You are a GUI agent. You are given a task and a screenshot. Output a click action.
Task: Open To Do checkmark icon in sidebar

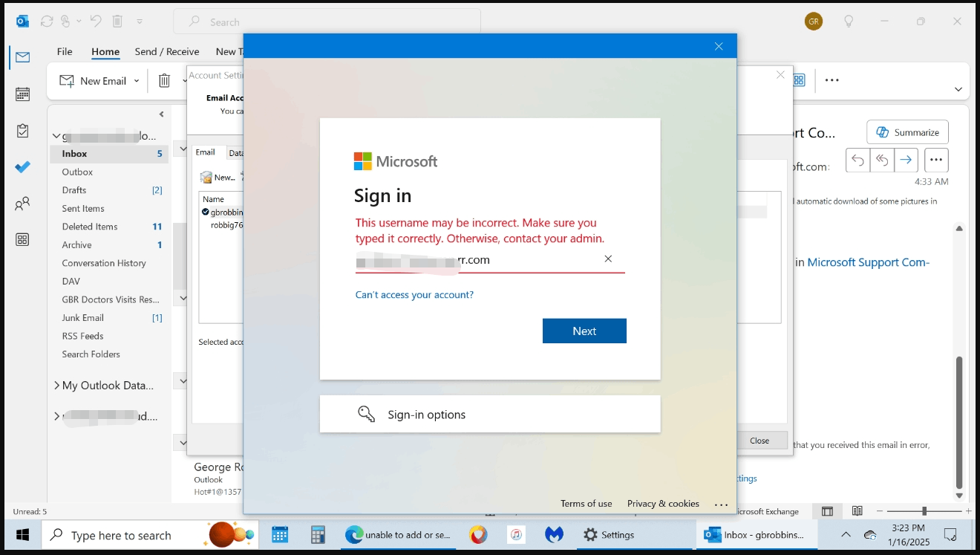click(22, 167)
